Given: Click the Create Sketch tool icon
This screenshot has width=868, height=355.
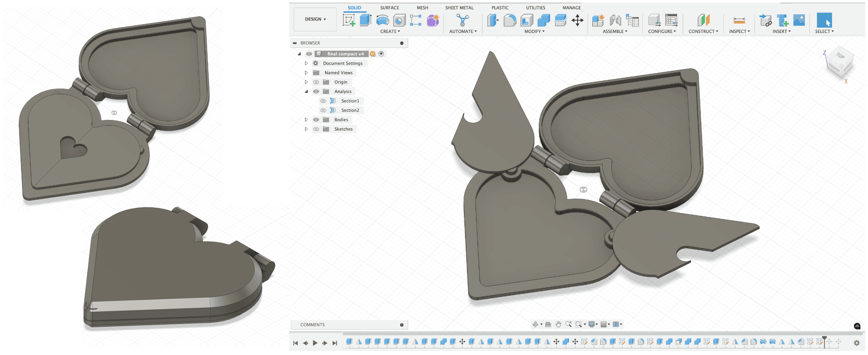Looking at the screenshot, I should pos(349,20).
